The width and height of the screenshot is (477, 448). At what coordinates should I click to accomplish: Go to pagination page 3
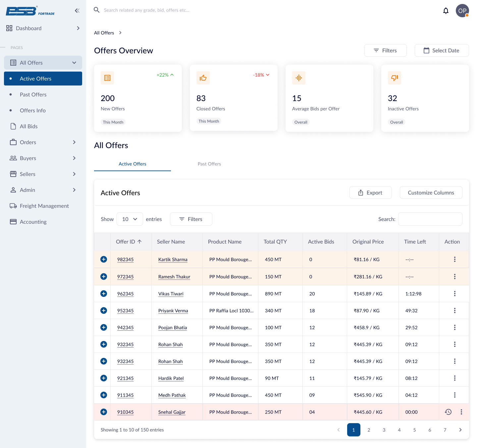coord(384,430)
